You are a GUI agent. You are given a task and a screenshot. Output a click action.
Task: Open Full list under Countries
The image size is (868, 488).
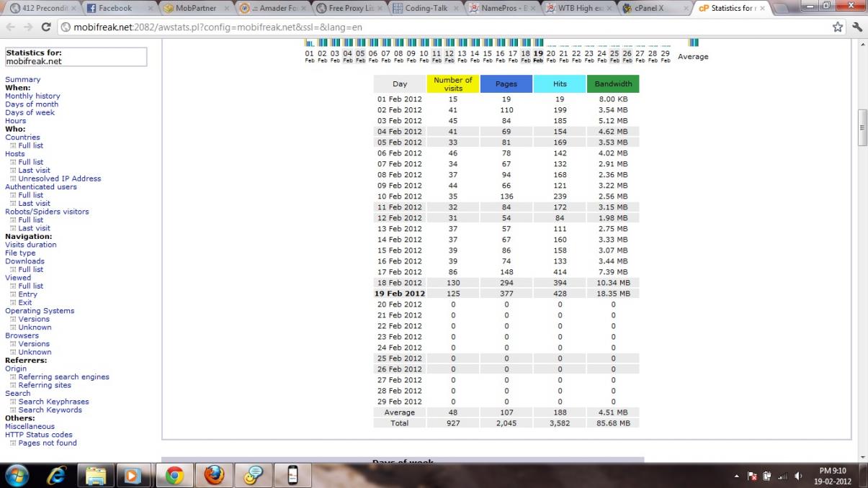click(31, 146)
